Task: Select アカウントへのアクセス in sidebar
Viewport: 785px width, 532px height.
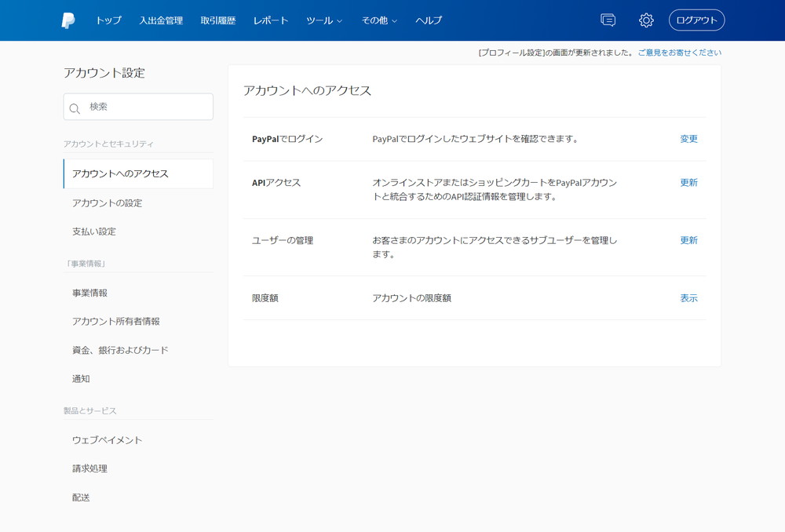Action: 138,173
